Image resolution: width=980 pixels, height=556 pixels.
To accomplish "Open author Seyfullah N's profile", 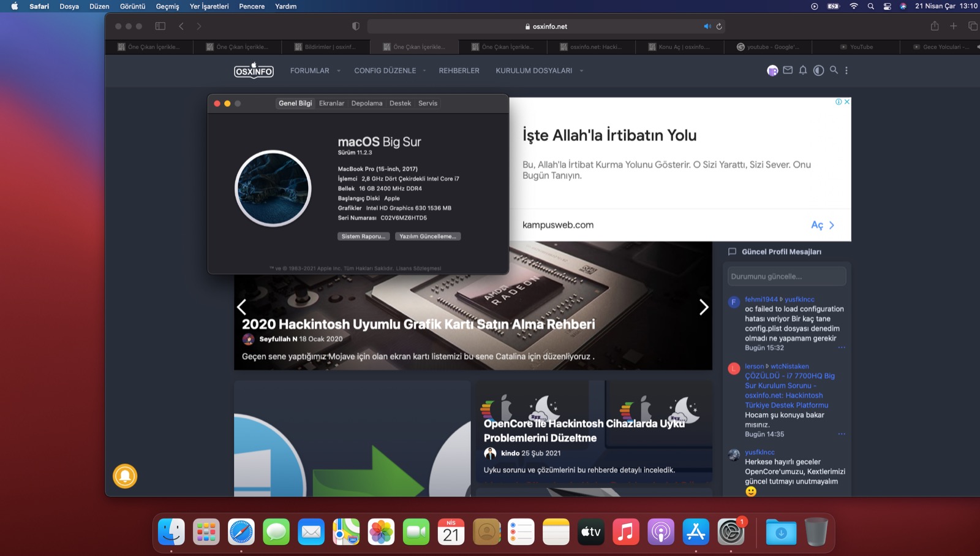I will (x=278, y=339).
